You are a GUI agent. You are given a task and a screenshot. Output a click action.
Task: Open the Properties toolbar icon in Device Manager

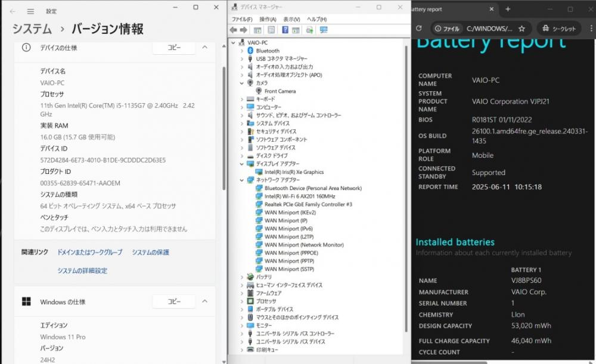coord(271,30)
